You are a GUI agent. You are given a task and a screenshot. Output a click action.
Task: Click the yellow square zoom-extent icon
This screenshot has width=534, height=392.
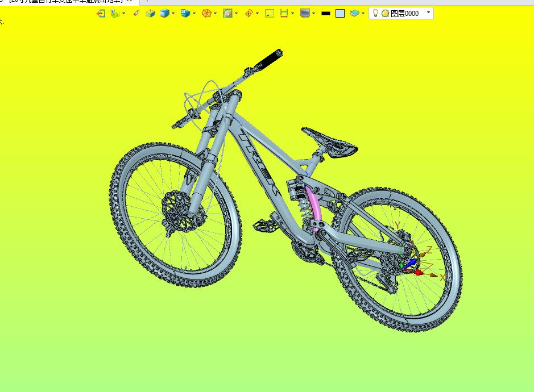(x=270, y=13)
